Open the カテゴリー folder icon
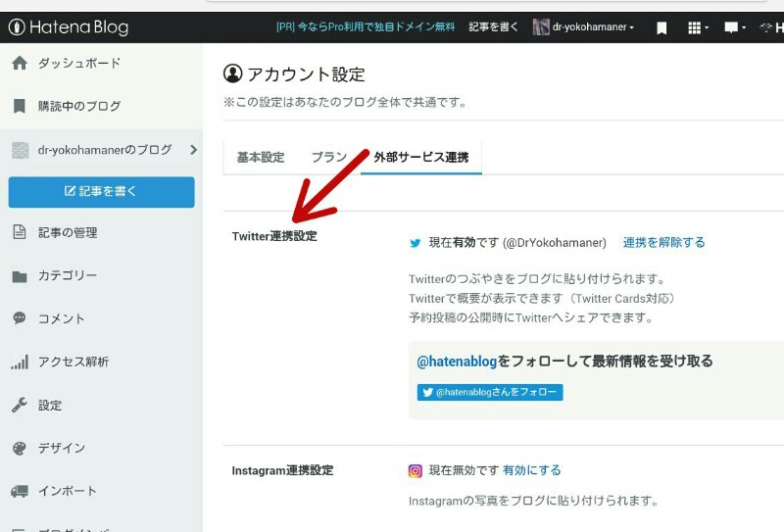This screenshot has height=532, width=784. [20, 276]
